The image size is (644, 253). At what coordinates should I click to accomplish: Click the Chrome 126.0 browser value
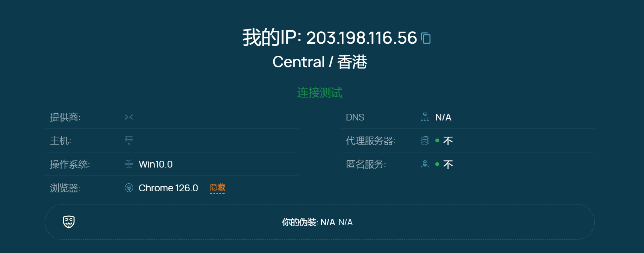(x=168, y=188)
